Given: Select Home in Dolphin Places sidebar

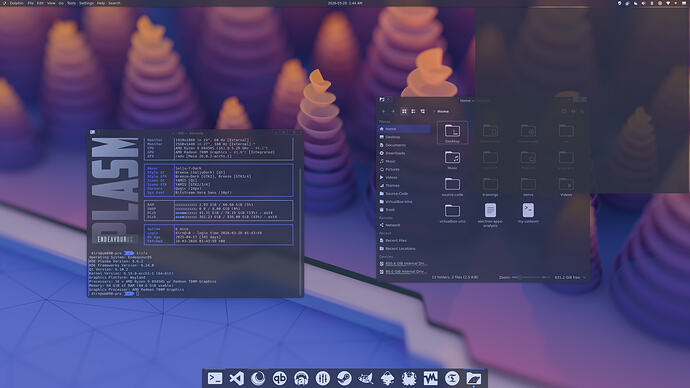Looking at the screenshot, I should (x=404, y=129).
